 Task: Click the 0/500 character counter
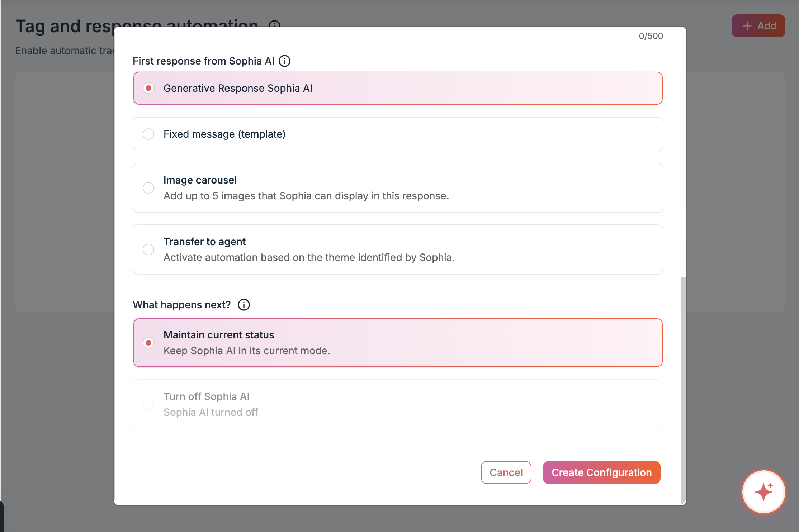click(x=651, y=36)
